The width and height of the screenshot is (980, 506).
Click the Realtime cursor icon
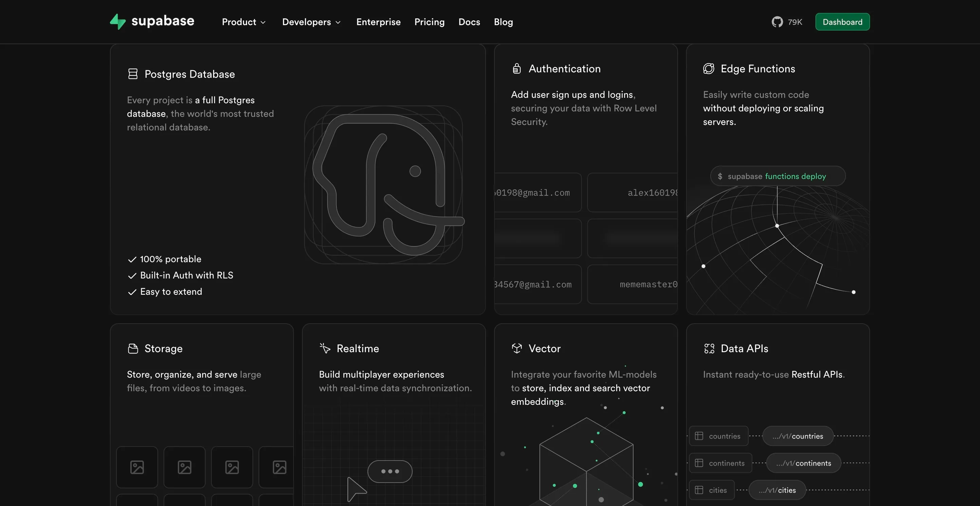[325, 348]
